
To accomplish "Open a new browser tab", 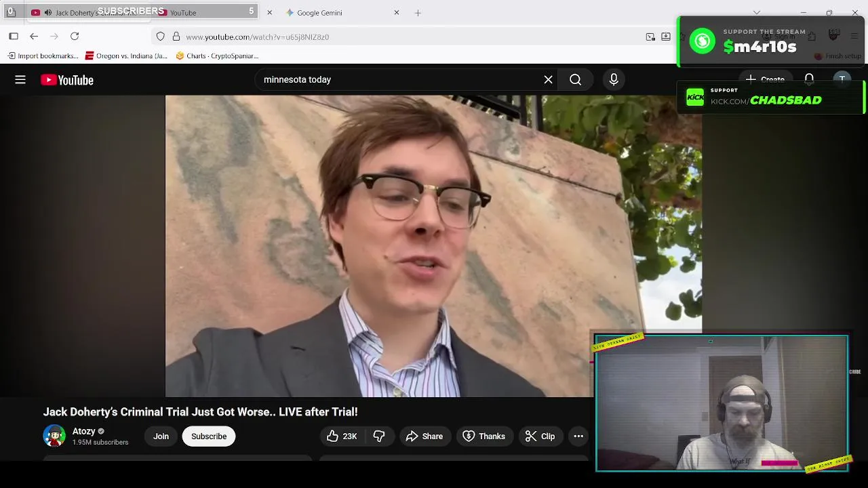I will pos(418,13).
